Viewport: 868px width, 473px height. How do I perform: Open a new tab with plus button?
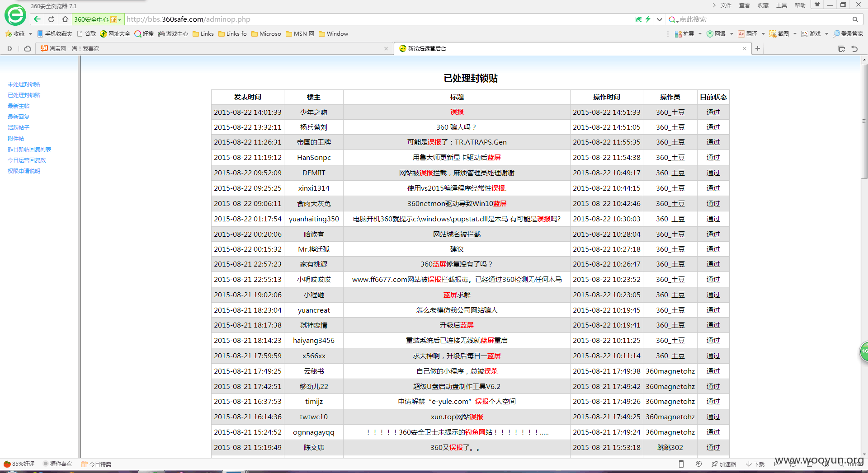[758, 48]
